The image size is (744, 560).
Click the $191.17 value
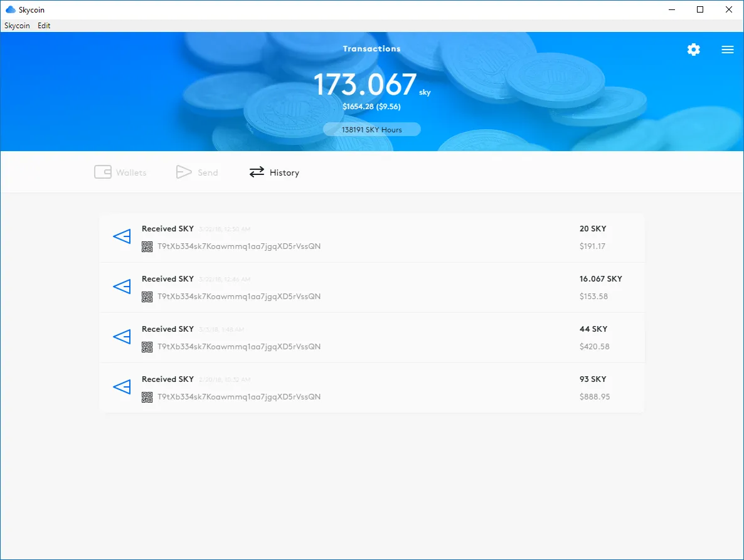pos(592,246)
